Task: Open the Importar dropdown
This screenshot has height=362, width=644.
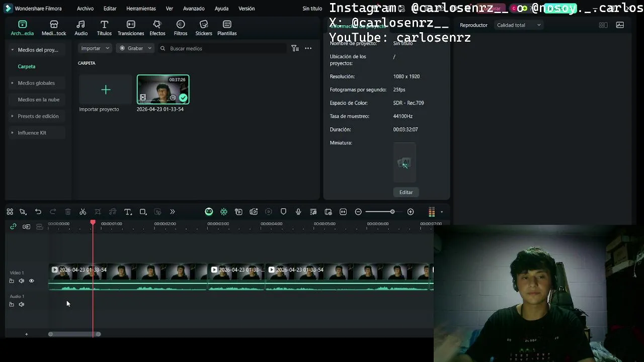Action: 95,48
